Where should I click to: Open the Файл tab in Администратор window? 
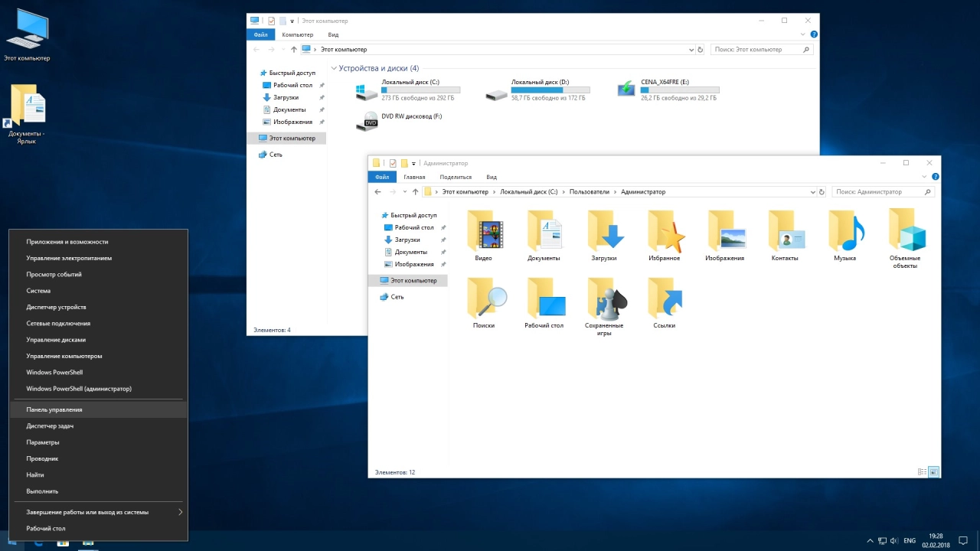[x=382, y=177]
